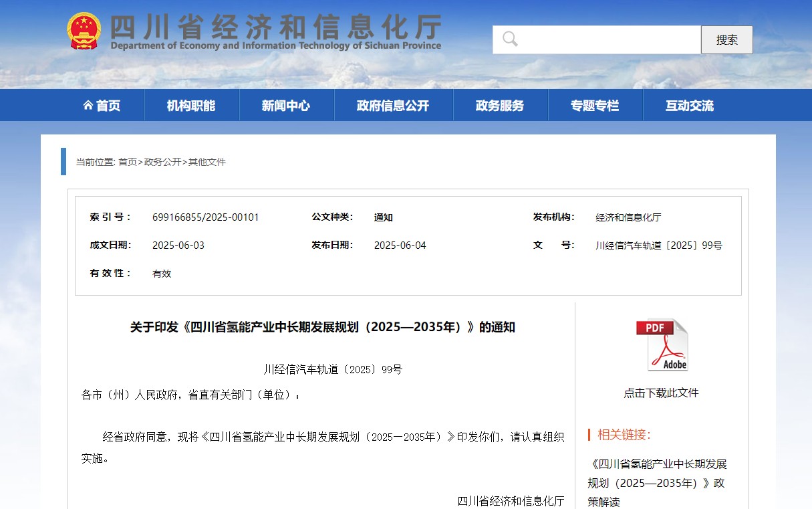Click the 四川省经济和信息化厅 site title
Image resolution: width=812 pixels, height=509 pixels.
coord(275,28)
